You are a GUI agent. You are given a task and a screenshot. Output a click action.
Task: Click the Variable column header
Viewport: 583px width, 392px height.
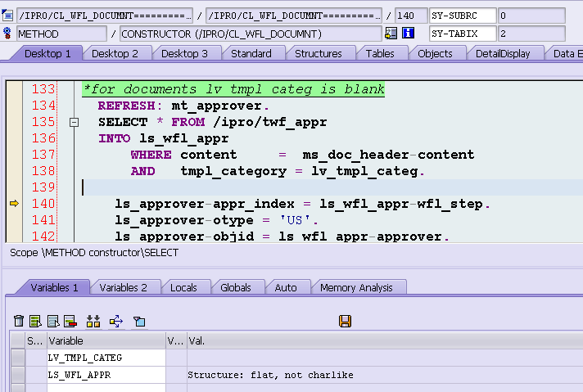106,340
